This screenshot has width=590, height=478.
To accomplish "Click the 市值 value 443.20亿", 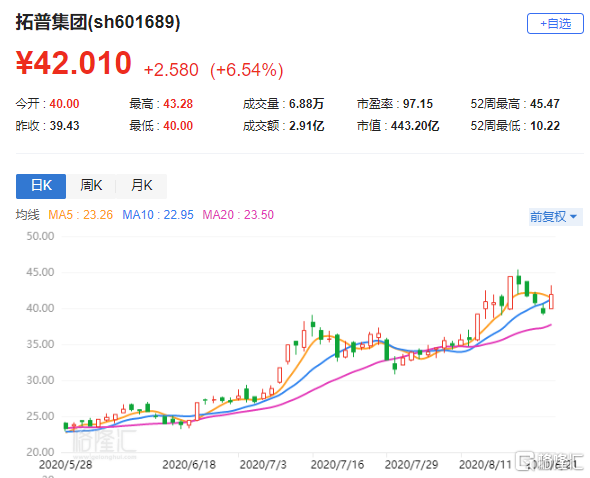I will 415,126.
